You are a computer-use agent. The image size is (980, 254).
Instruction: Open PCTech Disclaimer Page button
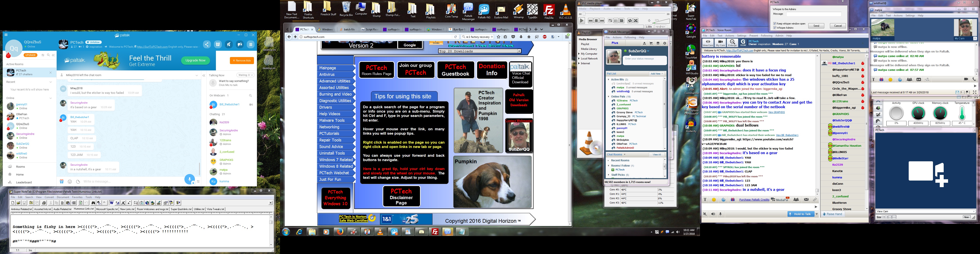401,196
